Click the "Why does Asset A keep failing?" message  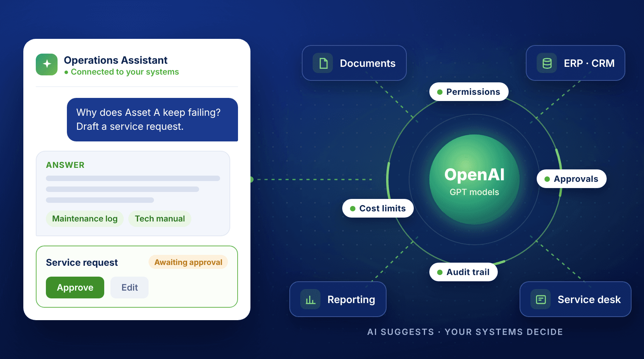(152, 120)
